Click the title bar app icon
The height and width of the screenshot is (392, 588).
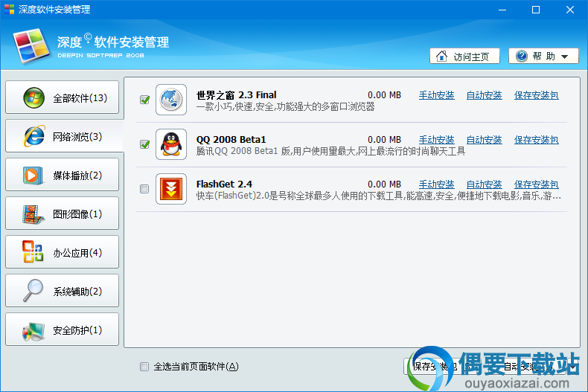pos(10,10)
